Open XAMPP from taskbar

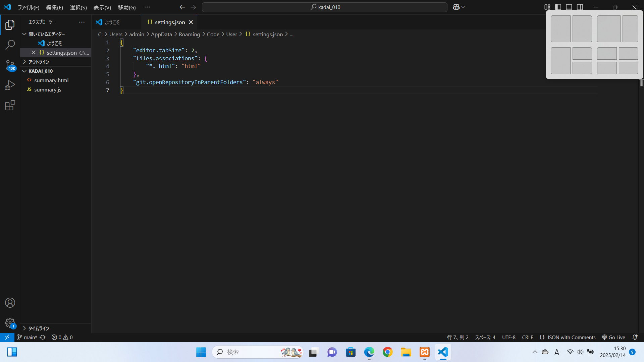click(x=424, y=352)
